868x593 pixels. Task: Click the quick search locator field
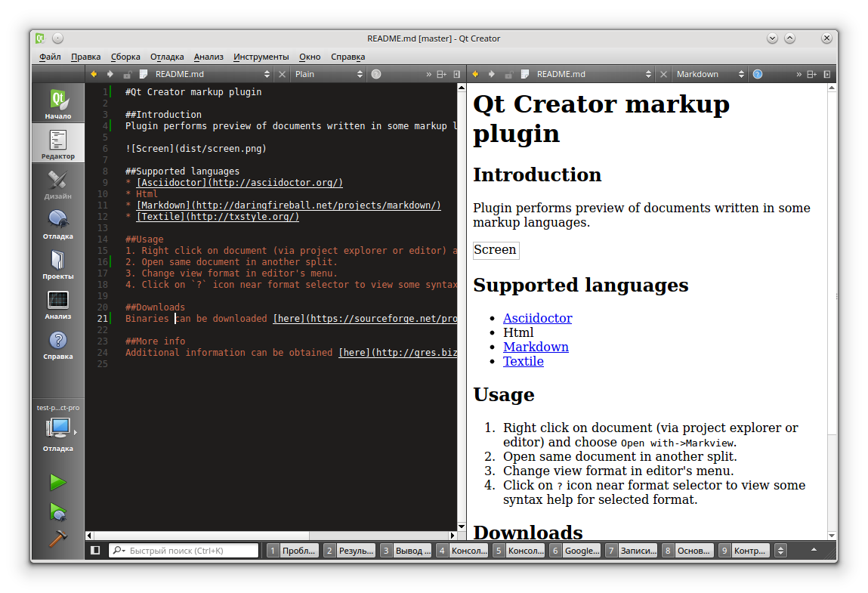[184, 551]
